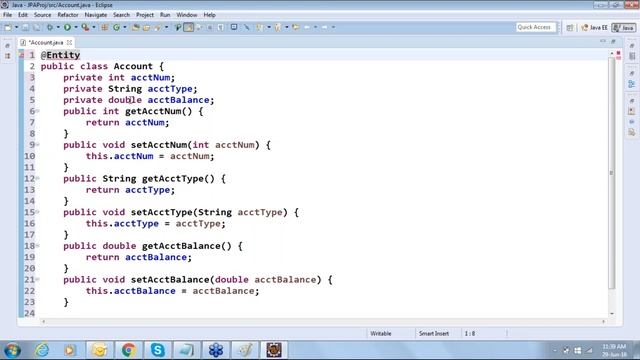Click the New Java Class icon
Screen dimensions: 640x360
coord(116,27)
